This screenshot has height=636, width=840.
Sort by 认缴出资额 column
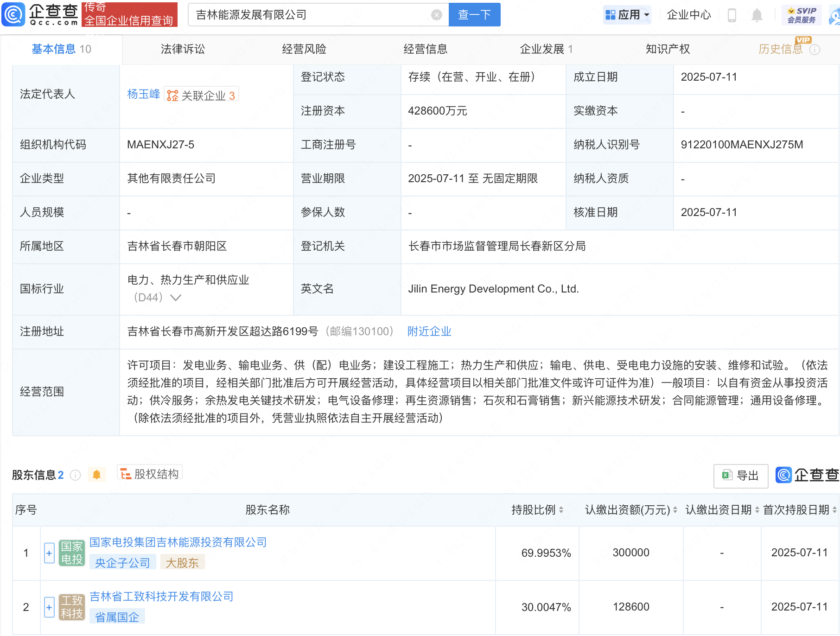[675, 510]
